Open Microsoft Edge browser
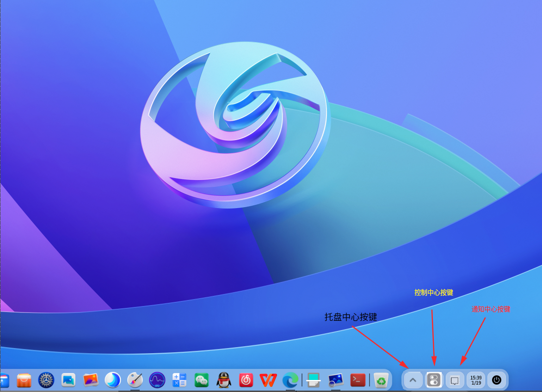 pos(290,380)
